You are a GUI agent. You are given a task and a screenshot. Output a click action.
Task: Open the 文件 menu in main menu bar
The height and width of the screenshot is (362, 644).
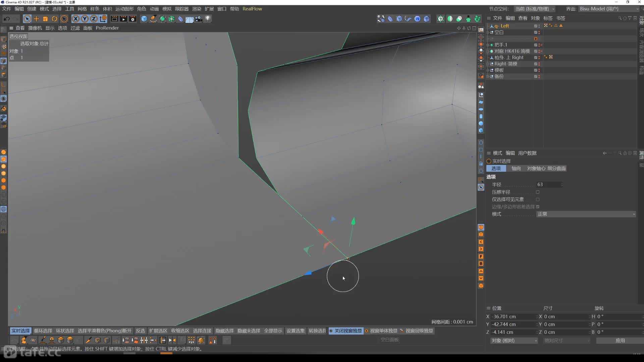tap(6, 9)
